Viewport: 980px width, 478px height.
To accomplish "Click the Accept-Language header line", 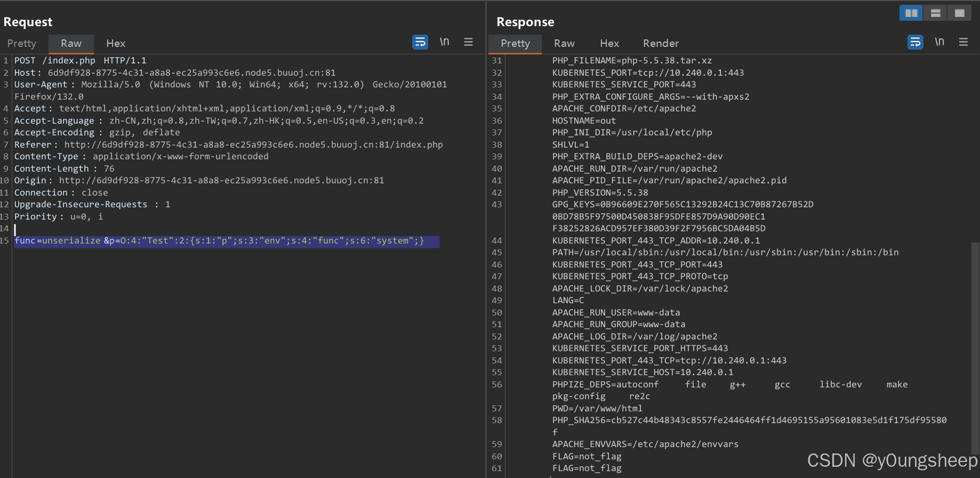I will (219, 121).
